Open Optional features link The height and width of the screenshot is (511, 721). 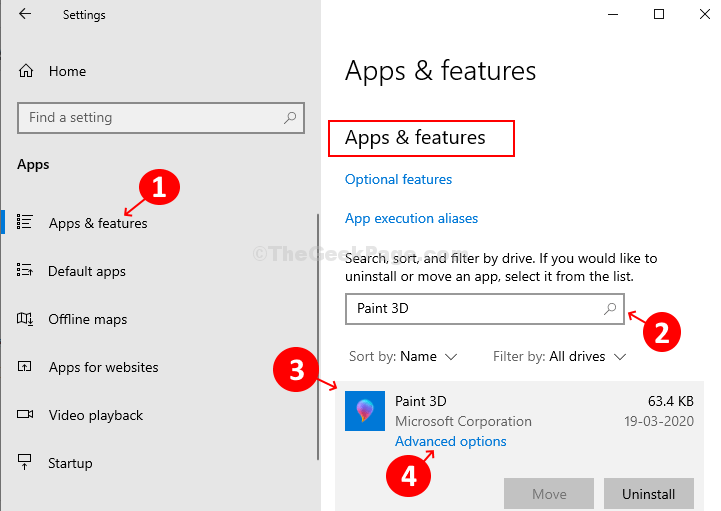coord(398,179)
